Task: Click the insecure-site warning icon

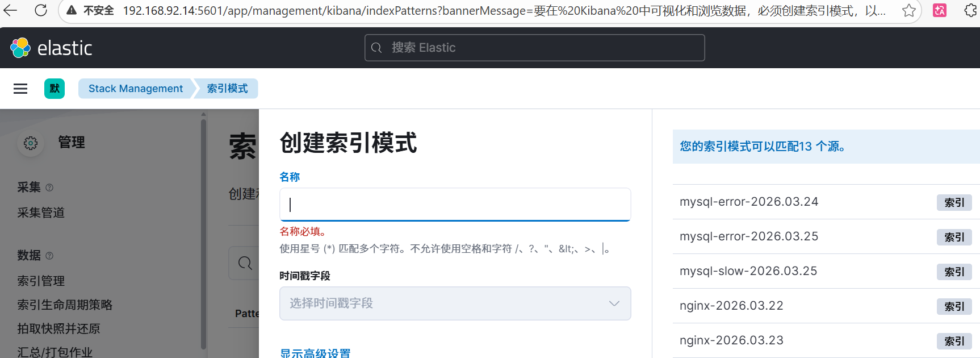Action: point(72,10)
